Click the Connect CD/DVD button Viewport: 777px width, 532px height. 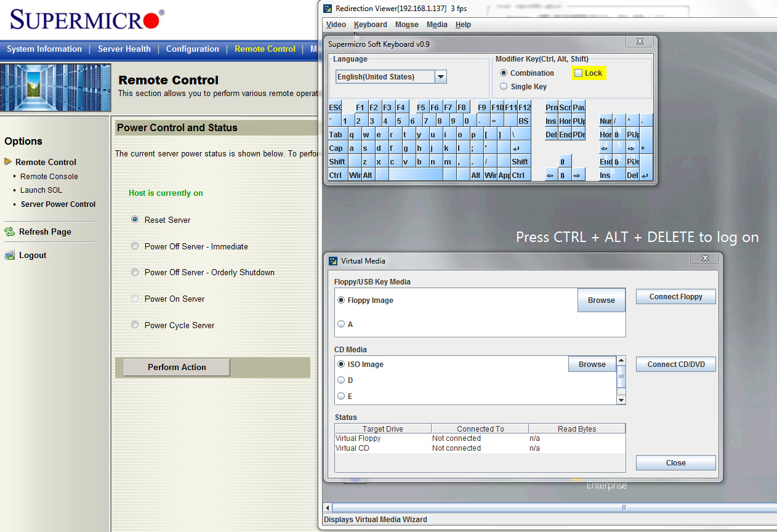coord(675,364)
